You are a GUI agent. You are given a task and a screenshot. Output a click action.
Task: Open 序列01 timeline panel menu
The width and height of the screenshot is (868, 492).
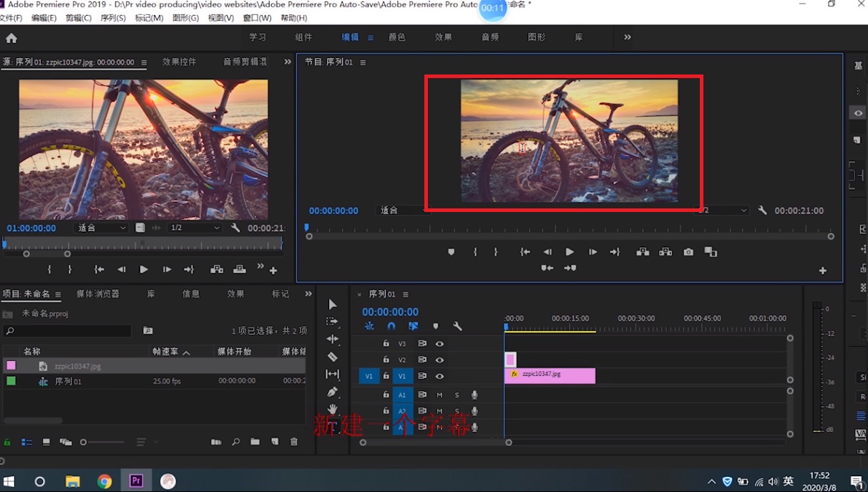(x=406, y=294)
